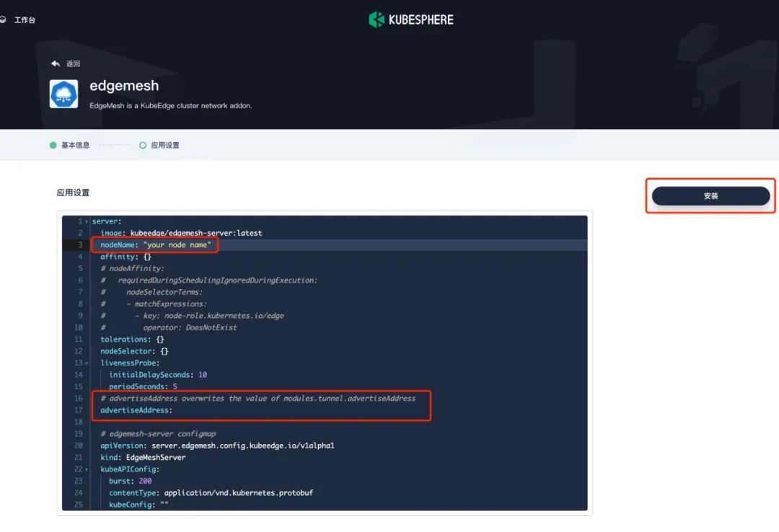Click the nodeSelectorTerms comment line
The image size is (779, 532).
click(164, 292)
